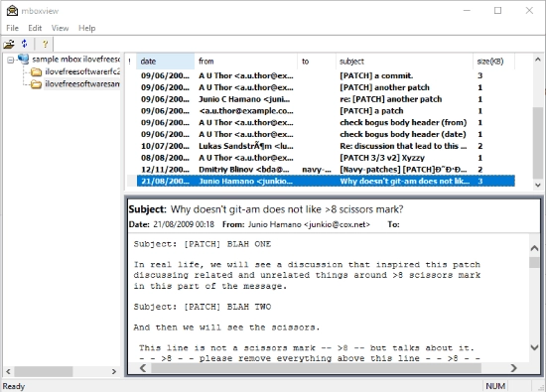The height and width of the screenshot is (392, 546).
Task: Click the Ready status bar text
Action: (14, 386)
